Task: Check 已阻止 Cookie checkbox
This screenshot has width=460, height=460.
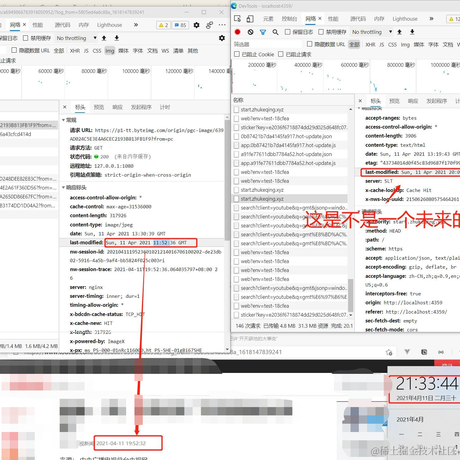Action: [237, 54]
